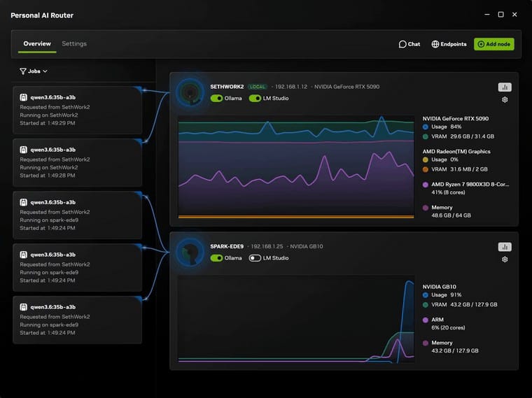Click model icon of job started 1:49:28 PM

(23, 150)
